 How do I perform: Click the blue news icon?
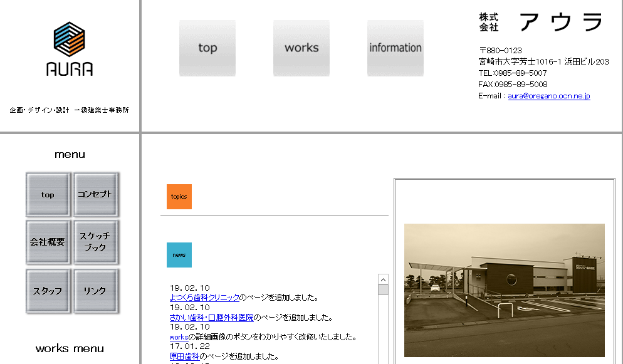[x=179, y=255]
